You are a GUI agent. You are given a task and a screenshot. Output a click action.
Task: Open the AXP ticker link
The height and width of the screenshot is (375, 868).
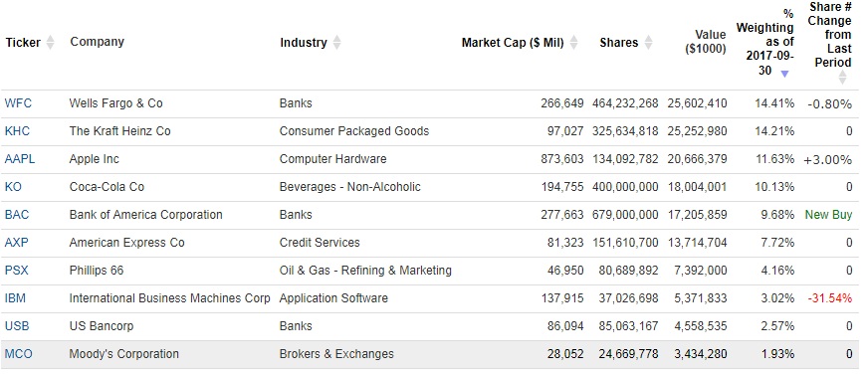coord(17,243)
